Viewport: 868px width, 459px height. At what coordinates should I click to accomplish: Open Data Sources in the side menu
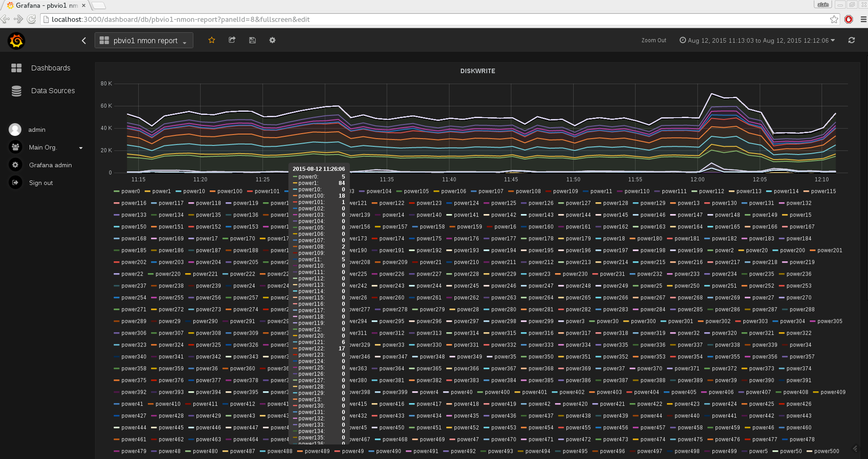tap(53, 90)
